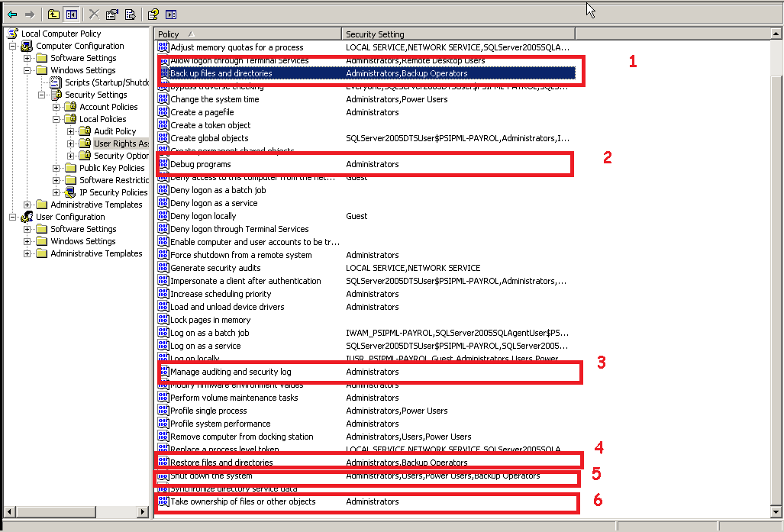Expand Windows Settings under User Configuration
The height and width of the screenshot is (532, 784).
[x=27, y=241]
